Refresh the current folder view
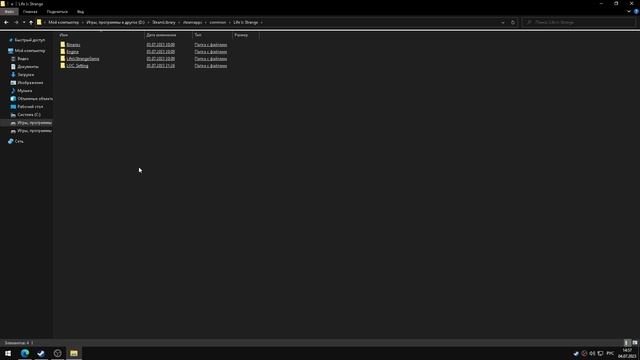This screenshot has width=640, height=360. tap(513, 22)
